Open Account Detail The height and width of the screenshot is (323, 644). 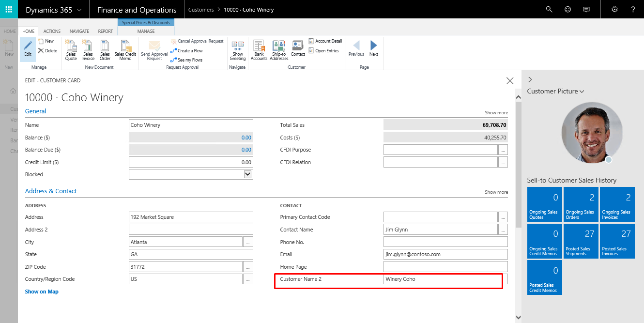click(x=325, y=41)
